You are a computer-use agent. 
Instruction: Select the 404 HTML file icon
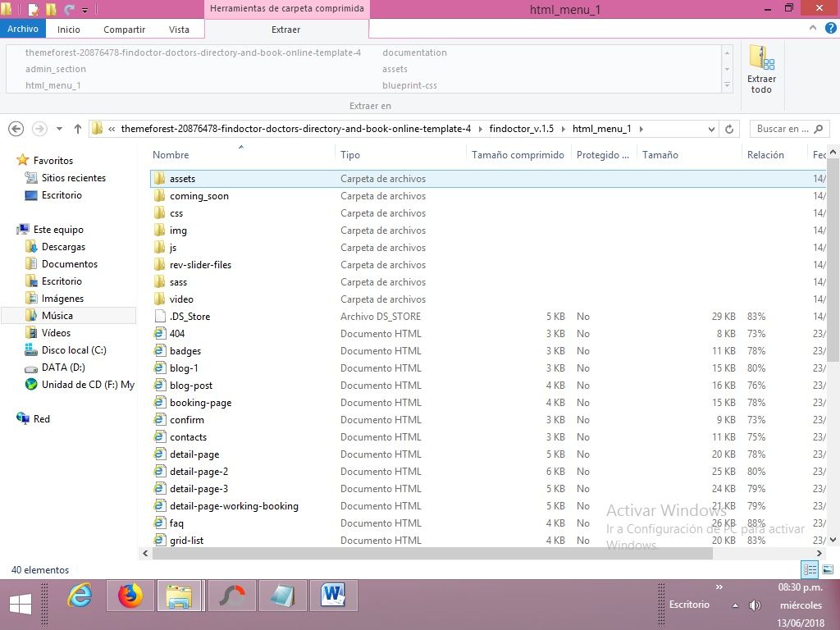pyautogui.click(x=159, y=333)
